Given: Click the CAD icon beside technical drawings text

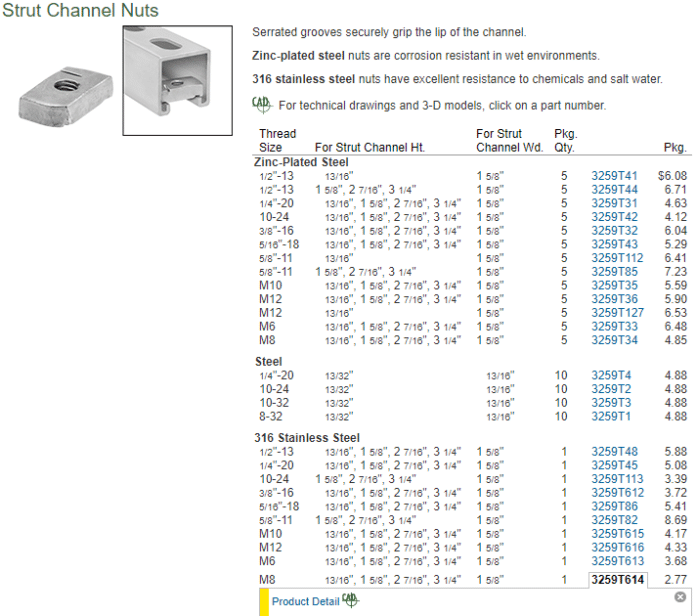Looking at the screenshot, I should click(261, 105).
